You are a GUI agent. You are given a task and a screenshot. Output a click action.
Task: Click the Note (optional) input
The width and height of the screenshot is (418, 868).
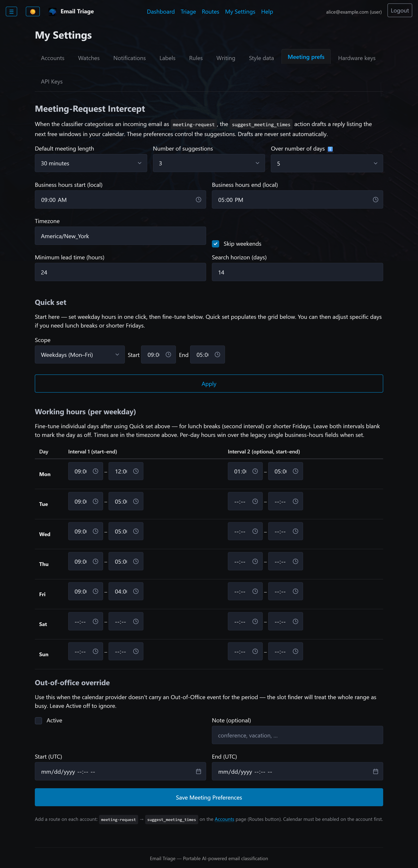coord(297,735)
